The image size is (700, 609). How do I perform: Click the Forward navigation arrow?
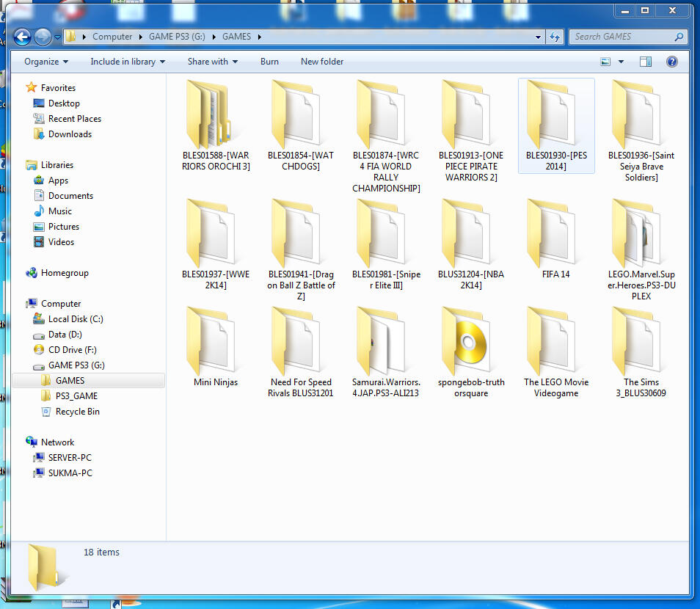click(43, 37)
